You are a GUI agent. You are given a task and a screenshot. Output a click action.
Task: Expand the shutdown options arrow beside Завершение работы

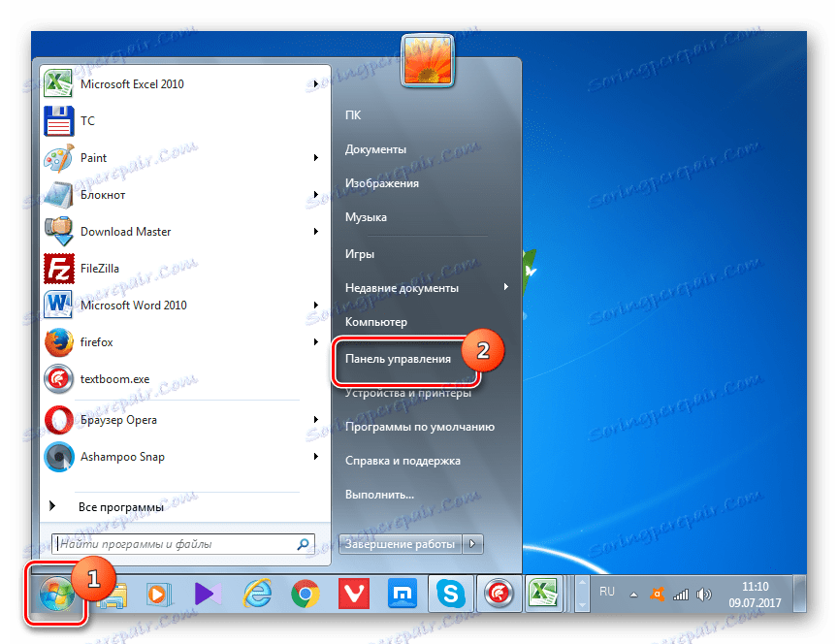472,544
